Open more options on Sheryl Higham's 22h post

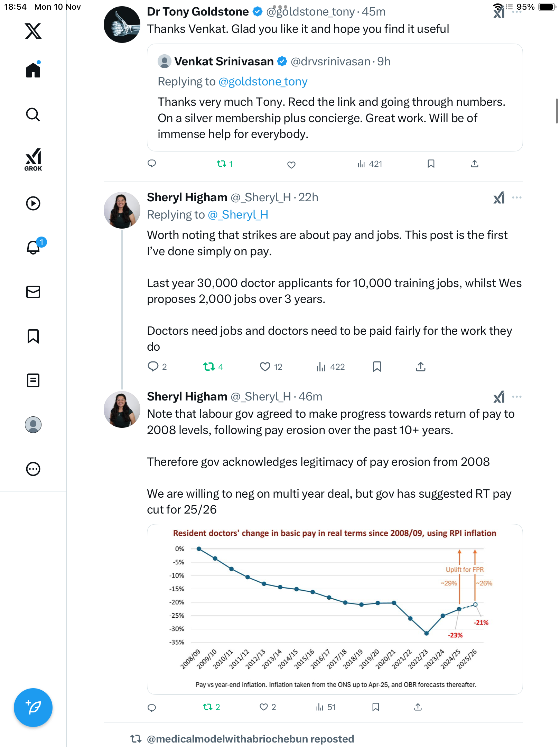click(x=517, y=197)
